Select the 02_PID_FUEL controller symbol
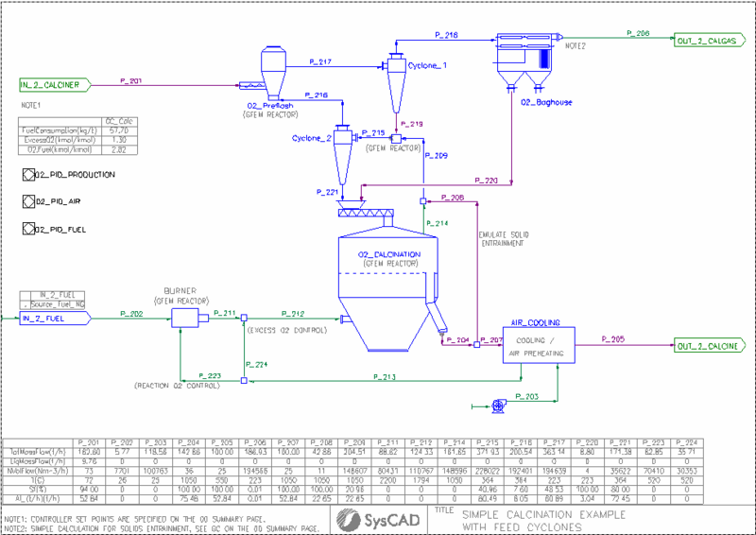The image size is (756, 535). (28, 229)
